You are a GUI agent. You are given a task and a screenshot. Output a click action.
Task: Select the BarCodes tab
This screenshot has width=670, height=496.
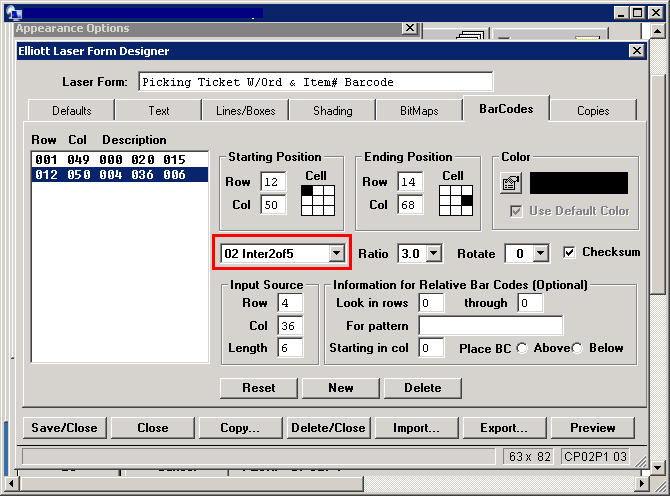coord(506,109)
